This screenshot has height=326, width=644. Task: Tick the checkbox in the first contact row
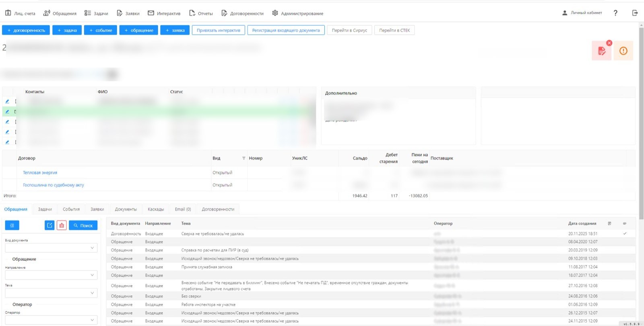[16, 102]
